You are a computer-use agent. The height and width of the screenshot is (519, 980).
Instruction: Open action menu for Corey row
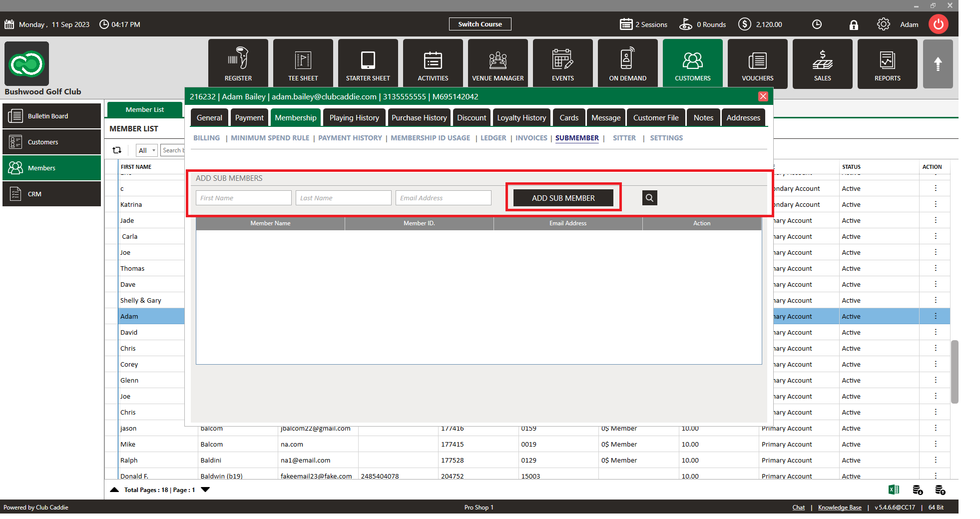click(936, 364)
